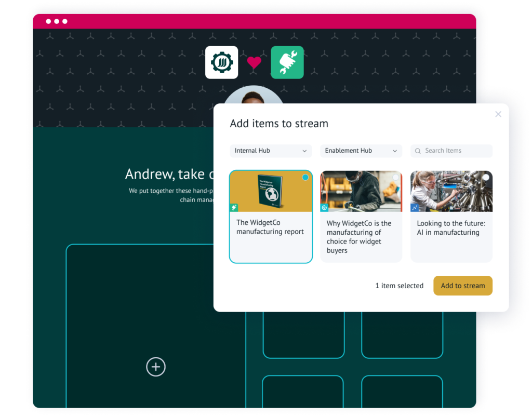532x417 pixels.
Task: Click the '1 item selected' text
Action: click(x=399, y=286)
